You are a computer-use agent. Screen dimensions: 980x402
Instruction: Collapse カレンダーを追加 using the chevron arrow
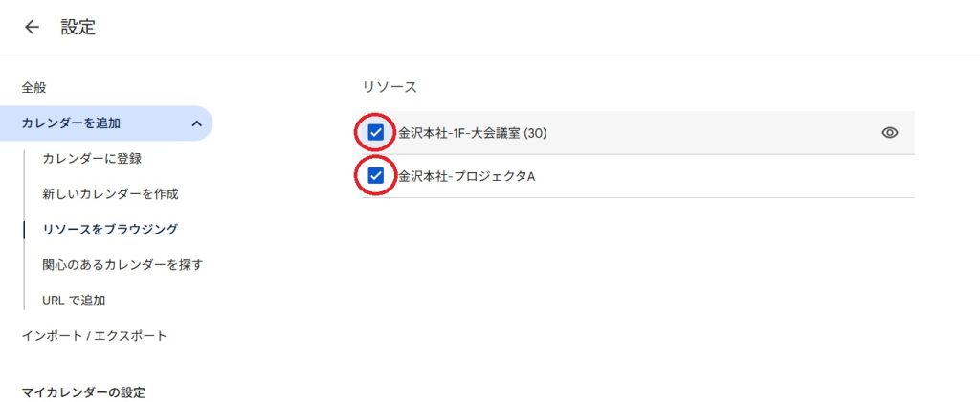coord(196,123)
